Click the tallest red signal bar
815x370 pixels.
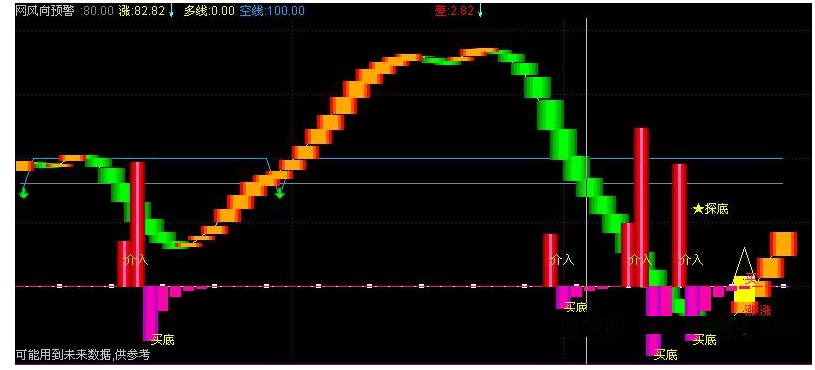[x=641, y=207]
